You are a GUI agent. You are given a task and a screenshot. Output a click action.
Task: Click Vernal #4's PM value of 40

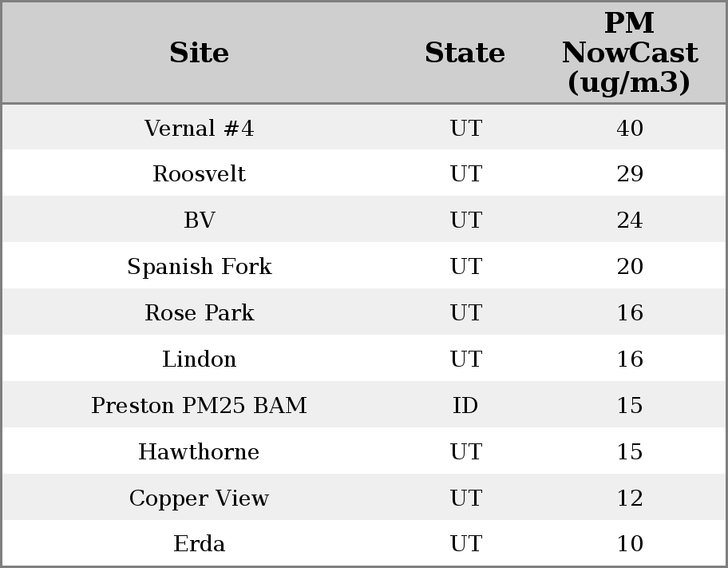[x=629, y=128]
